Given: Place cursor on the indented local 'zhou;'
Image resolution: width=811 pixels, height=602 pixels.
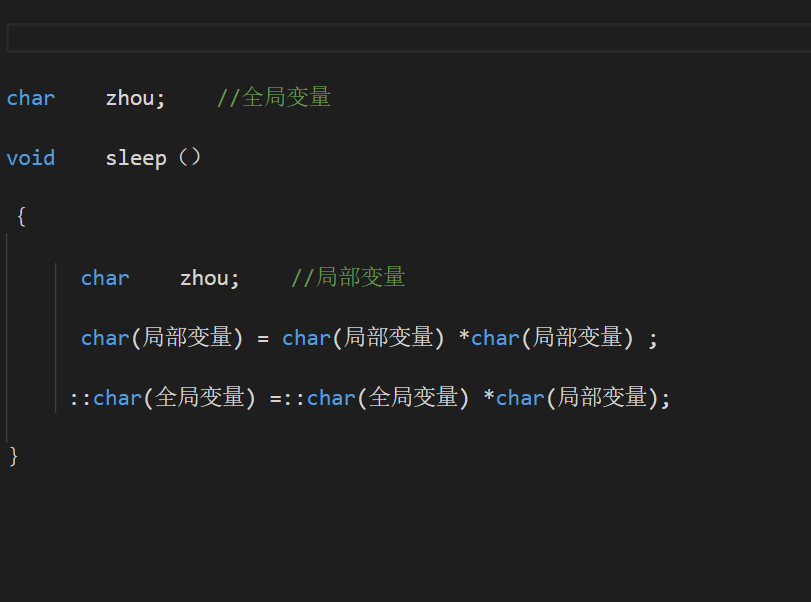Looking at the screenshot, I should (x=210, y=278).
